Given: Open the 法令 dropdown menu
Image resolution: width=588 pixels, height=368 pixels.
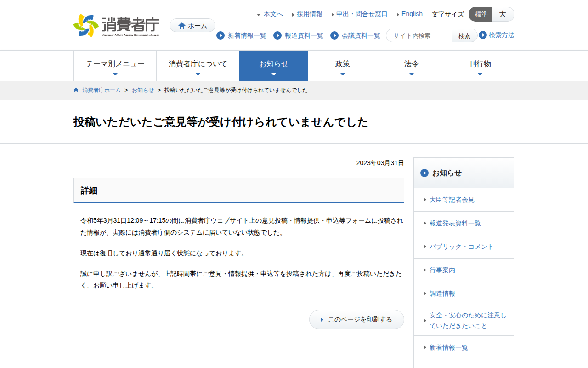Looking at the screenshot, I should [x=412, y=66].
